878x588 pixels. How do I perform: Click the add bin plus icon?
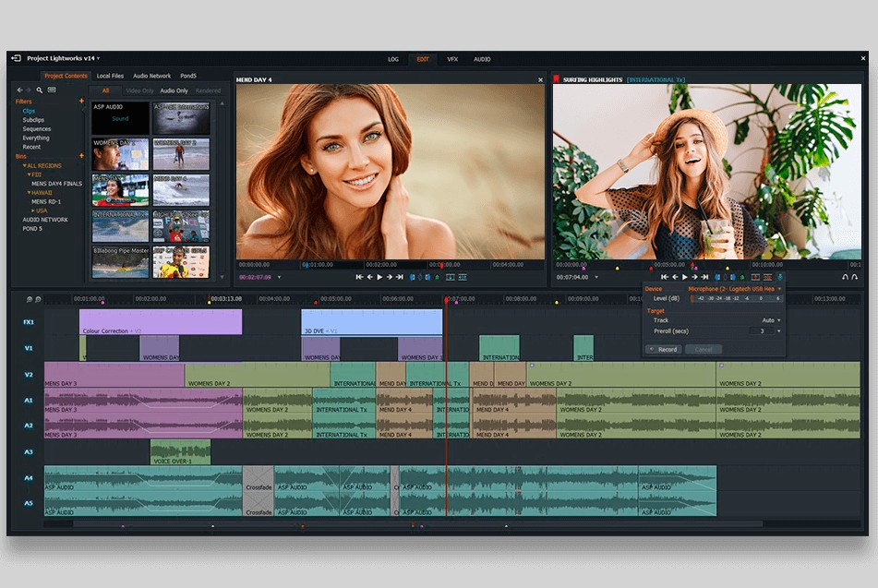81,156
